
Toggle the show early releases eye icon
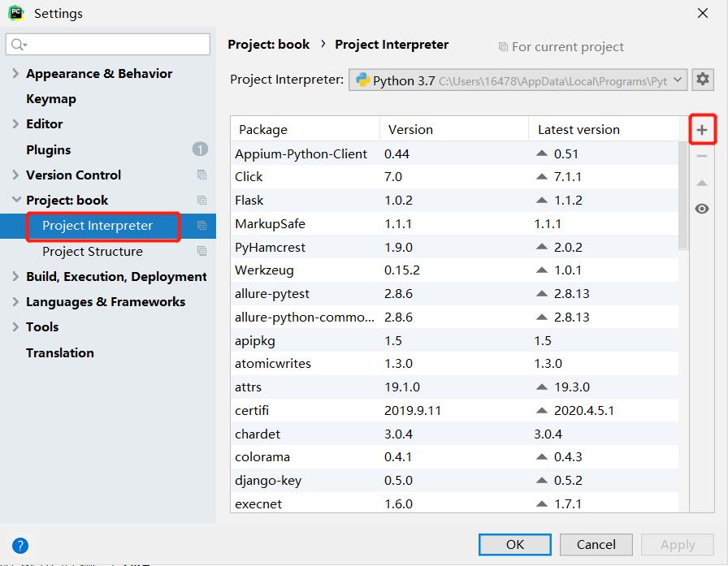pyautogui.click(x=702, y=209)
